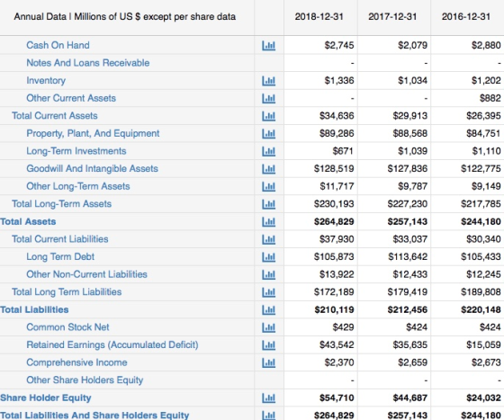Open chart icon for Total Current Liabilities
This screenshot has width=504, height=420.
[269, 239]
